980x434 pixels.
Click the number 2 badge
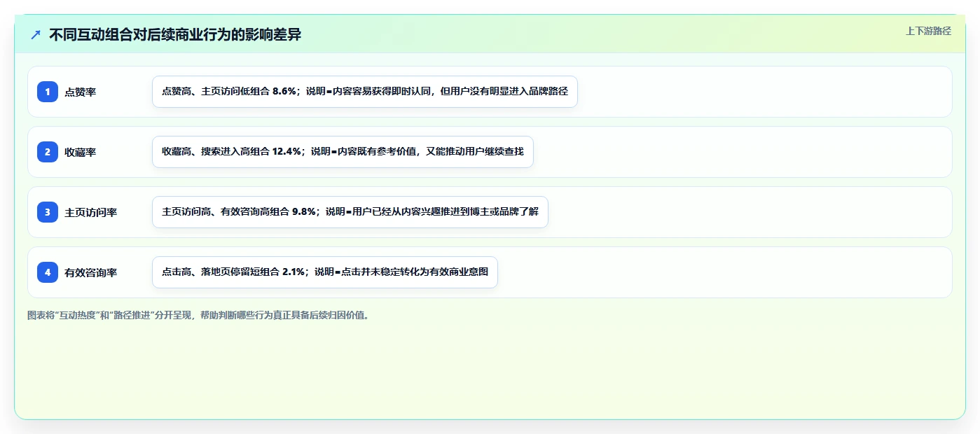[x=48, y=152]
